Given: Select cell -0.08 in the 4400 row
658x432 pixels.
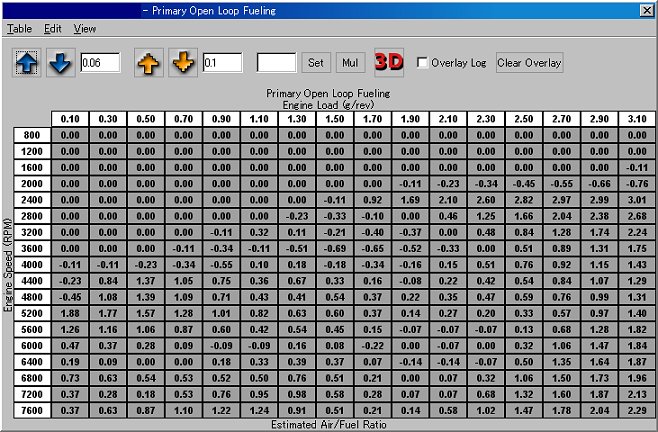Looking at the screenshot, I should coord(410,281).
